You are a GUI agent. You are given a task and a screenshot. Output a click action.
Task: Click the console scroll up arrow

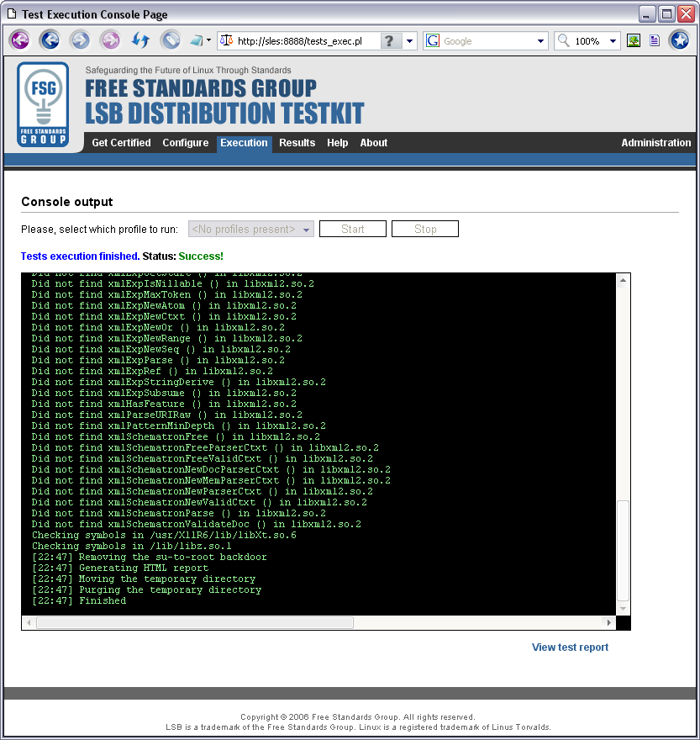tap(623, 280)
